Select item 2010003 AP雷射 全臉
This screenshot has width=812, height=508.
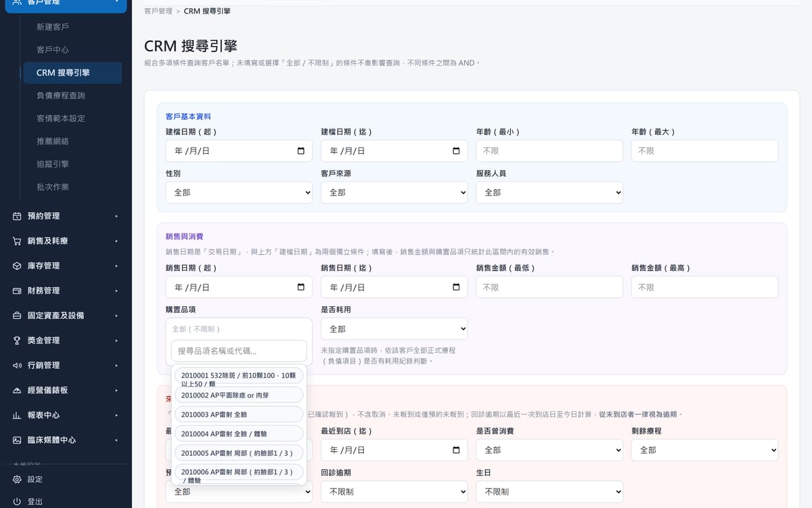click(238, 414)
